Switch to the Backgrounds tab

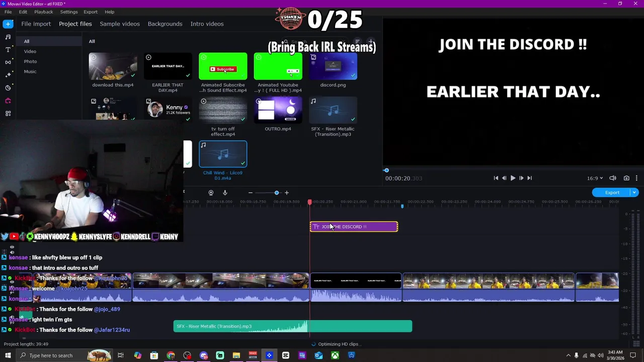[165, 24]
